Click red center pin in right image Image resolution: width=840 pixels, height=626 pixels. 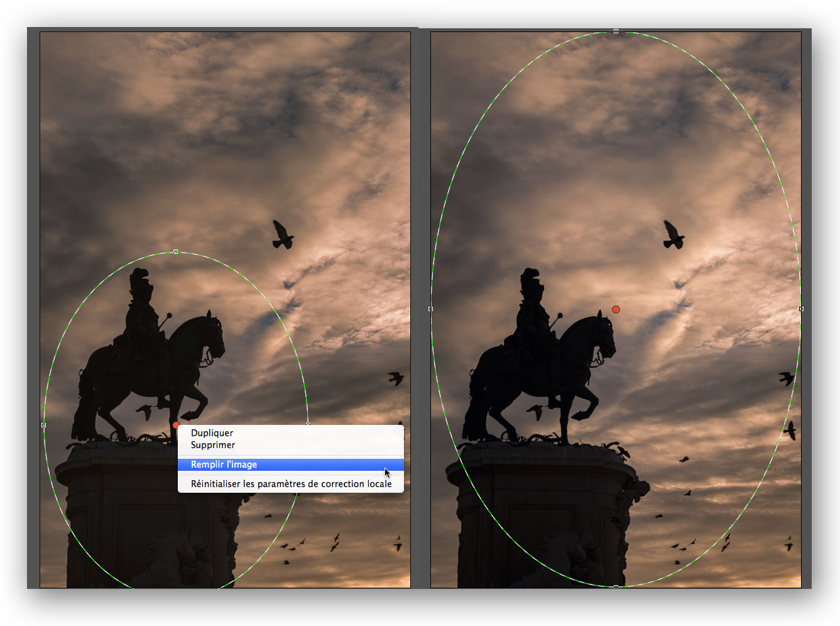coord(616,309)
